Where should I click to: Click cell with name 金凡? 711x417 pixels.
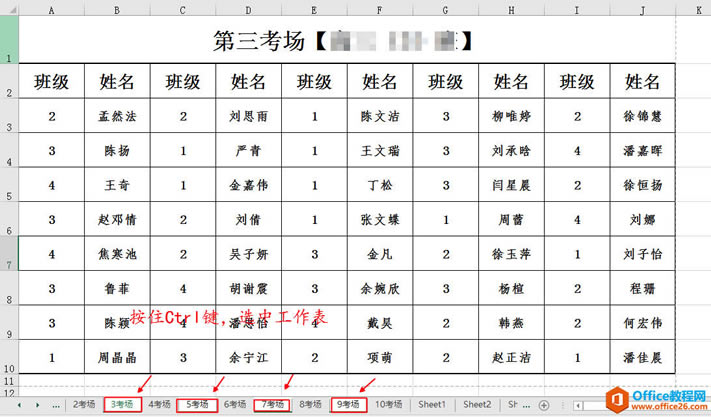pos(380,253)
